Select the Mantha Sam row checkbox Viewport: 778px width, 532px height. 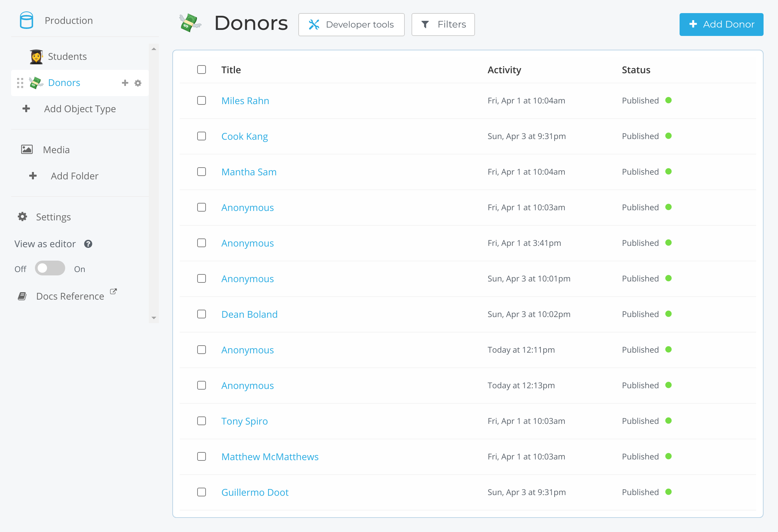[x=202, y=172]
